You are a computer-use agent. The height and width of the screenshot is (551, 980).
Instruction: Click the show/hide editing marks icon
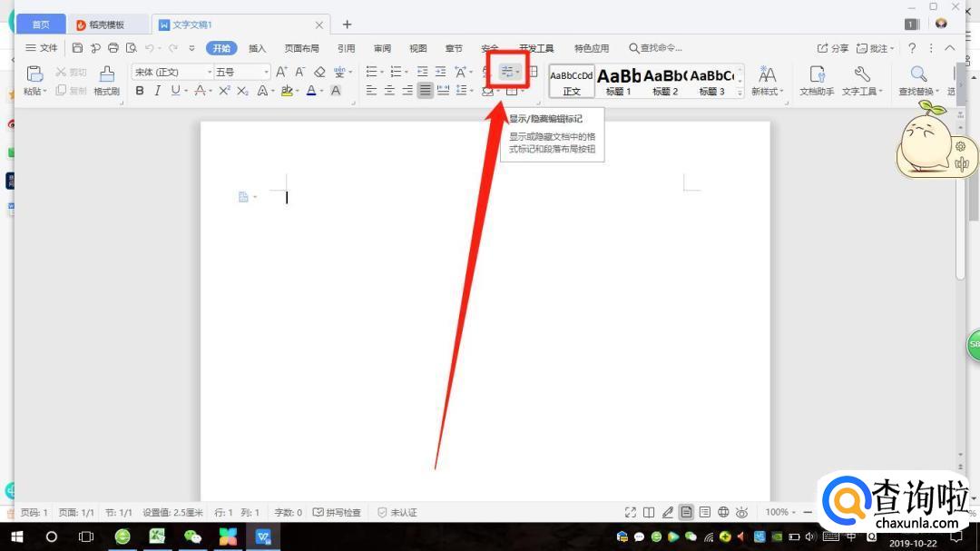pyautogui.click(x=508, y=72)
